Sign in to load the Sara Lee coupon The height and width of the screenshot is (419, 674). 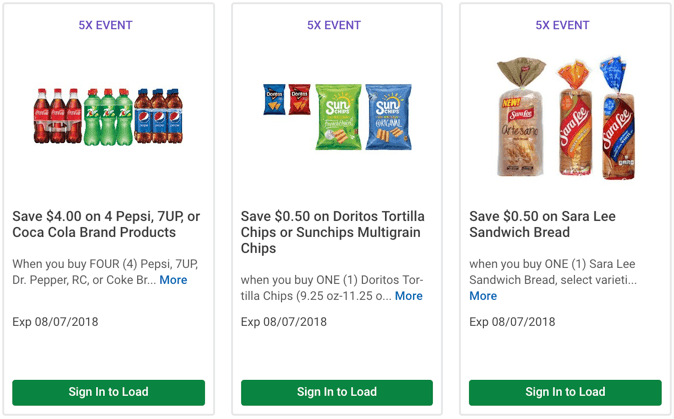click(x=565, y=392)
